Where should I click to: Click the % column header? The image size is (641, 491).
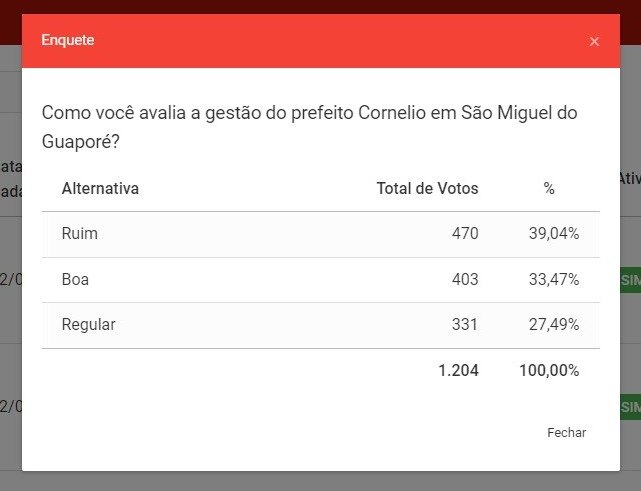pyautogui.click(x=549, y=188)
